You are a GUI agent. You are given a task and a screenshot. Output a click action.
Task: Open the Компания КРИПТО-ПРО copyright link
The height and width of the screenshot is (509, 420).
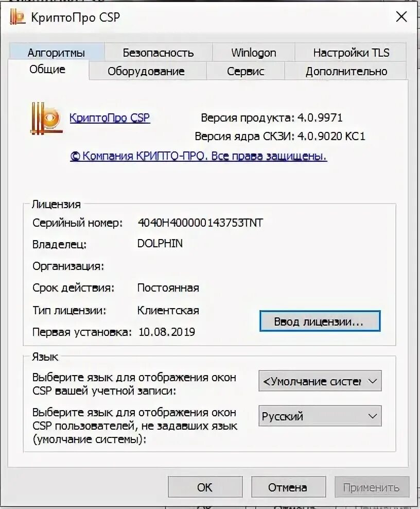pos(199,156)
